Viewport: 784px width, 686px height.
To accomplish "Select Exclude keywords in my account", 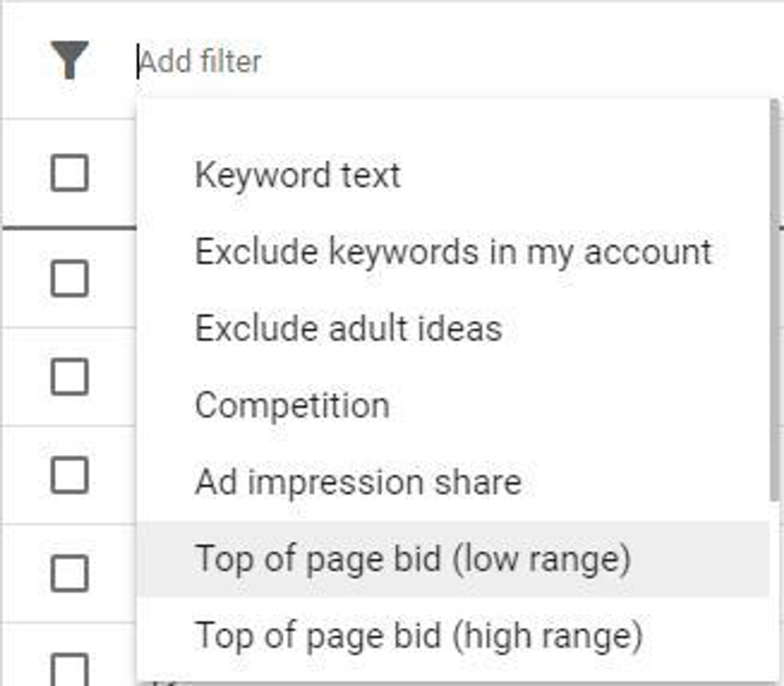I will click(x=453, y=252).
